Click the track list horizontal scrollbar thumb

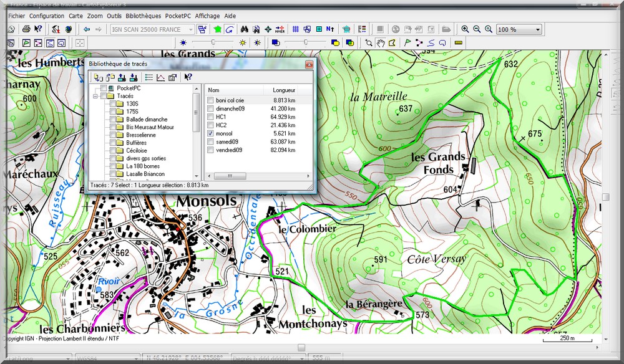click(230, 176)
